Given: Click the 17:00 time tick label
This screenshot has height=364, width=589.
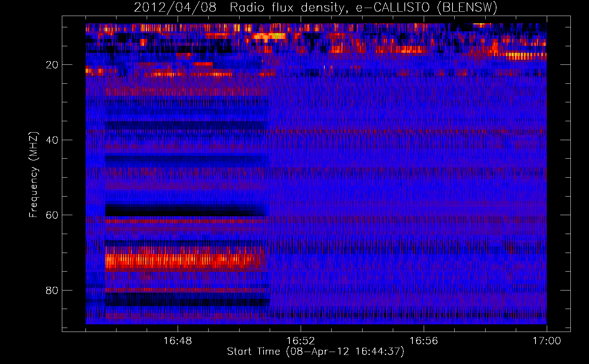Looking at the screenshot, I should tap(547, 341).
